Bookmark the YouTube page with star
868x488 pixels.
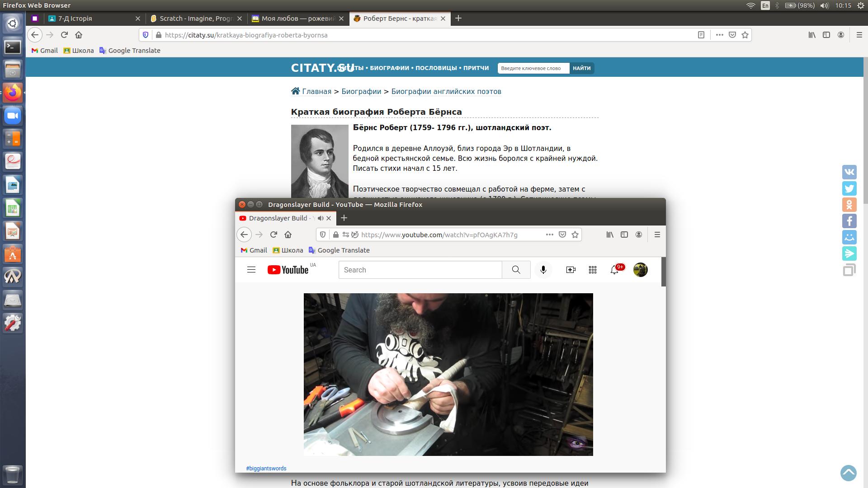pyautogui.click(x=575, y=235)
